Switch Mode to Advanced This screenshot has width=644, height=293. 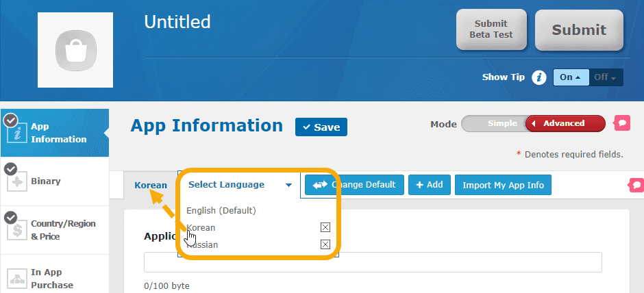click(564, 124)
